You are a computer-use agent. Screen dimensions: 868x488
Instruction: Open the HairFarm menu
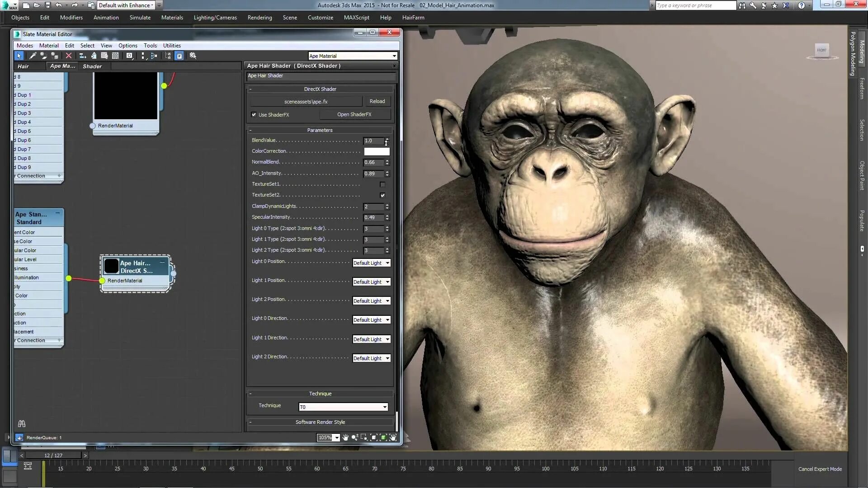(413, 18)
